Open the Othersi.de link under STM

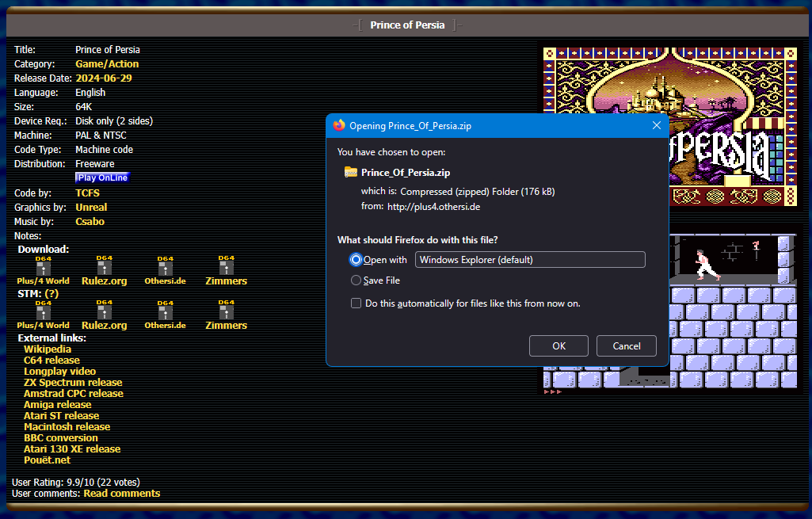[x=166, y=326]
